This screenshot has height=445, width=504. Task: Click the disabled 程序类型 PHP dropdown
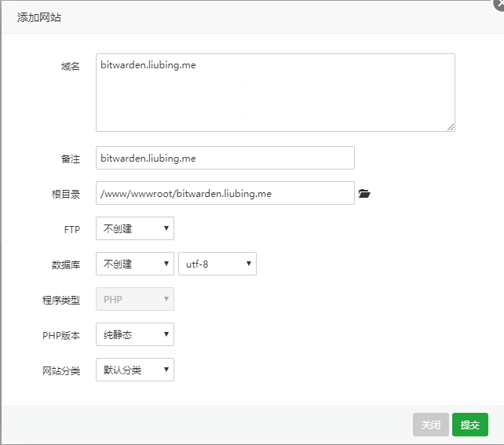[134, 299]
